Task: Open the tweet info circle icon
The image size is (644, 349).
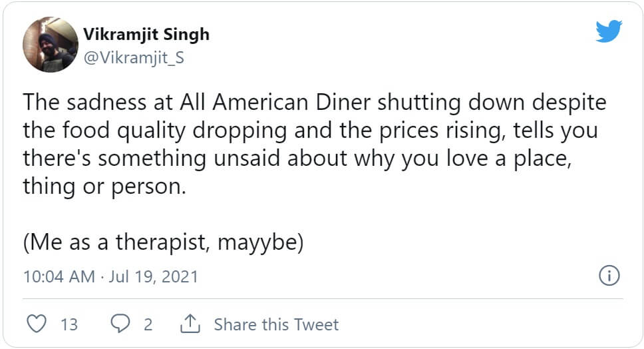Action: (609, 276)
